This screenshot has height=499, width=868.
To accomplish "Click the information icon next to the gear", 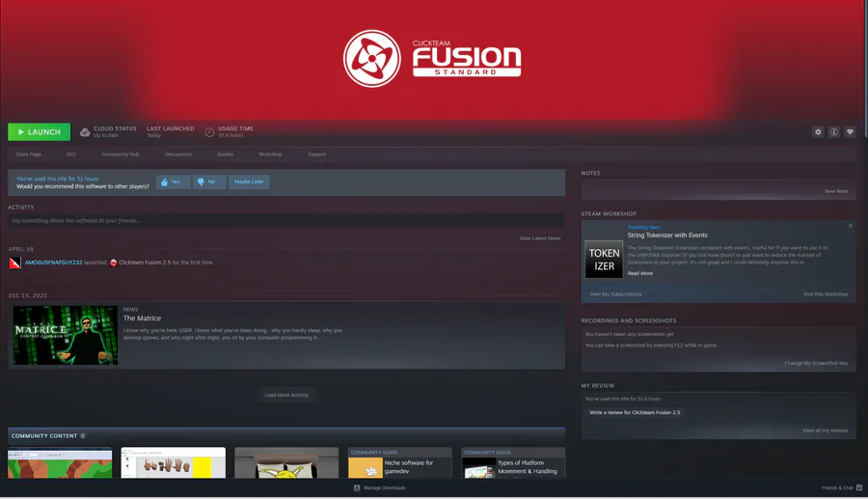I will pos(833,132).
